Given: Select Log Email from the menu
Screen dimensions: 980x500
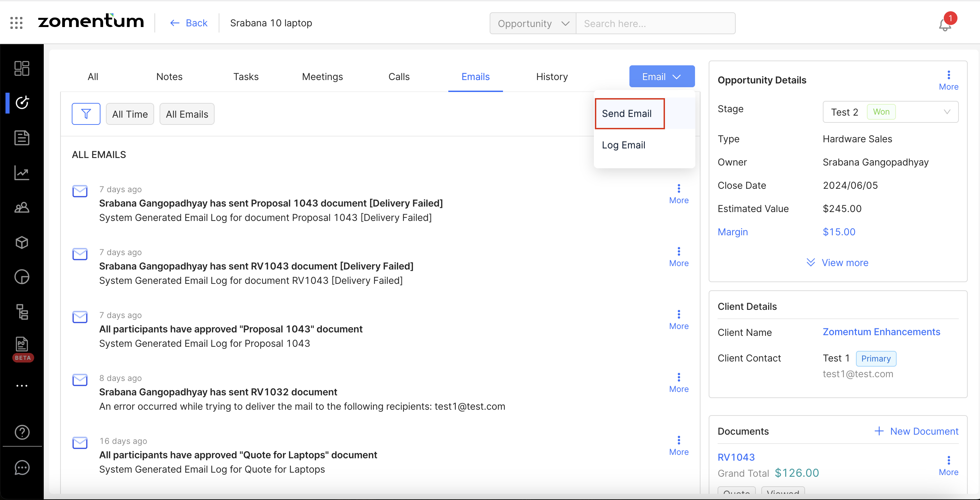Looking at the screenshot, I should pos(624,145).
